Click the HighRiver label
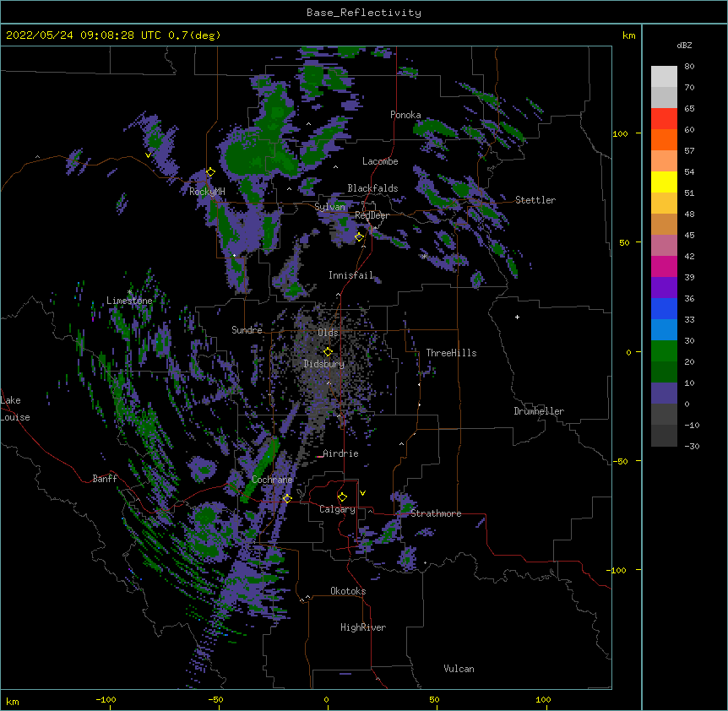 point(363,627)
